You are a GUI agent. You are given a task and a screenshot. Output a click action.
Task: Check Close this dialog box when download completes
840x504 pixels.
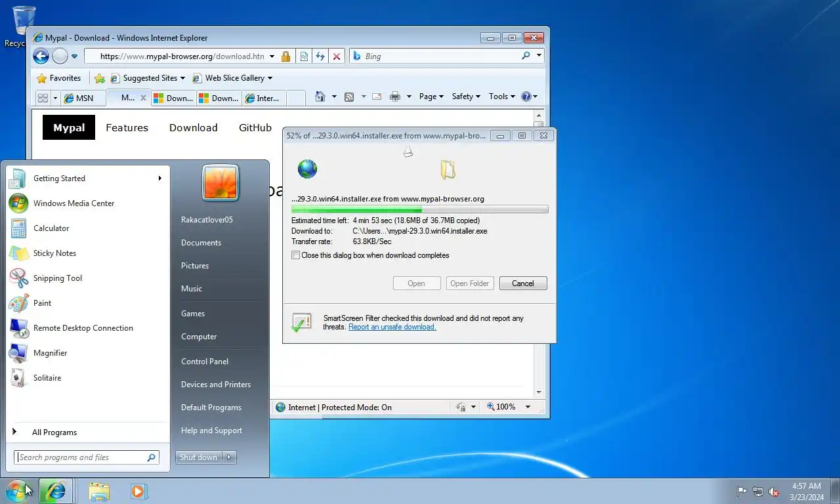tap(296, 255)
